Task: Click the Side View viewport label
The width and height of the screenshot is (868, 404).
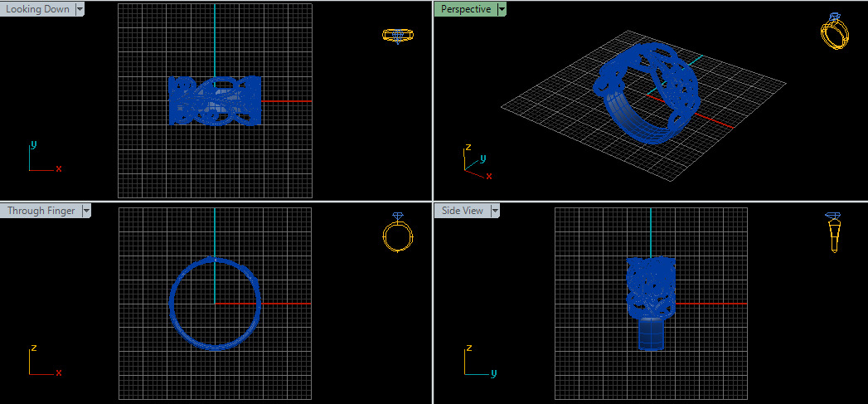Action: [x=462, y=211]
